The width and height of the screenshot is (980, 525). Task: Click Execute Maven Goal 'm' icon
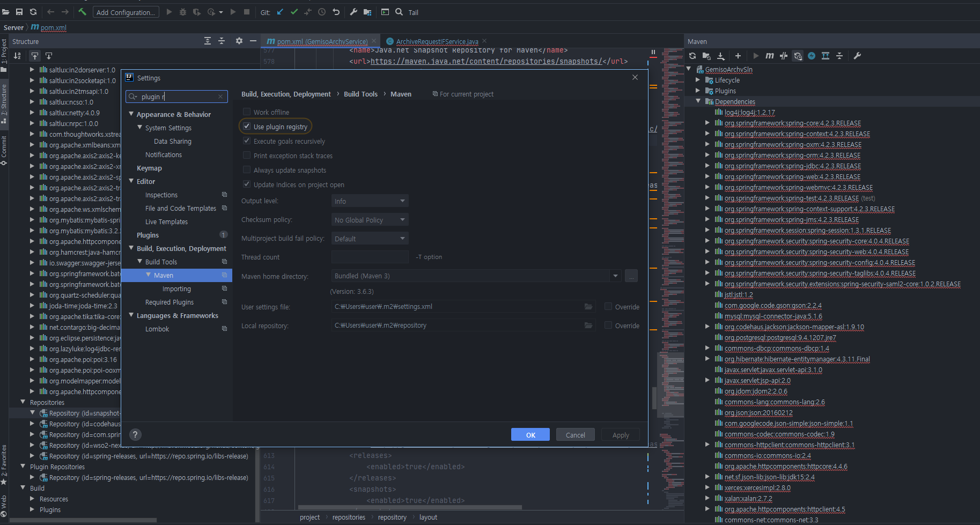pos(770,56)
